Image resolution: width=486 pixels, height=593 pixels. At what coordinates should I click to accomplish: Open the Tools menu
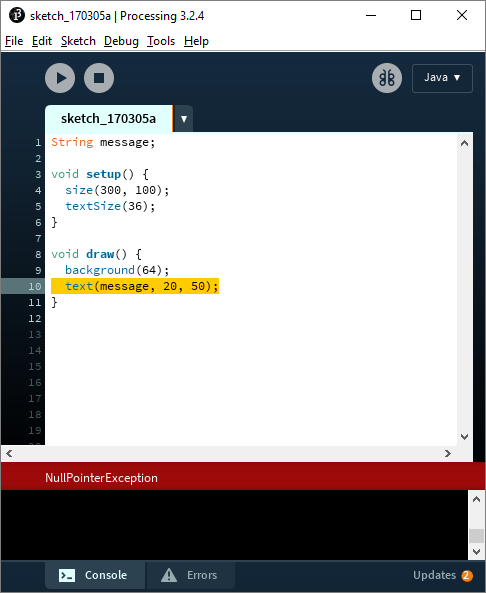[x=161, y=41]
